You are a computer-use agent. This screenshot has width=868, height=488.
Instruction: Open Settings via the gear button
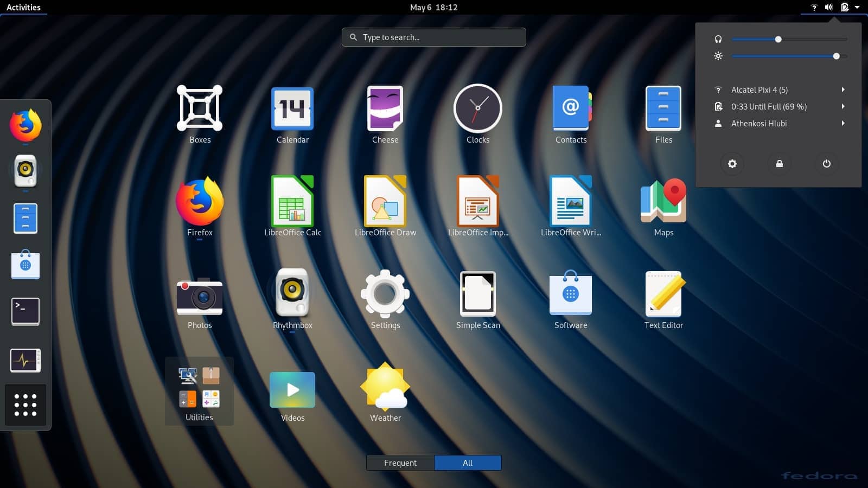(732, 164)
